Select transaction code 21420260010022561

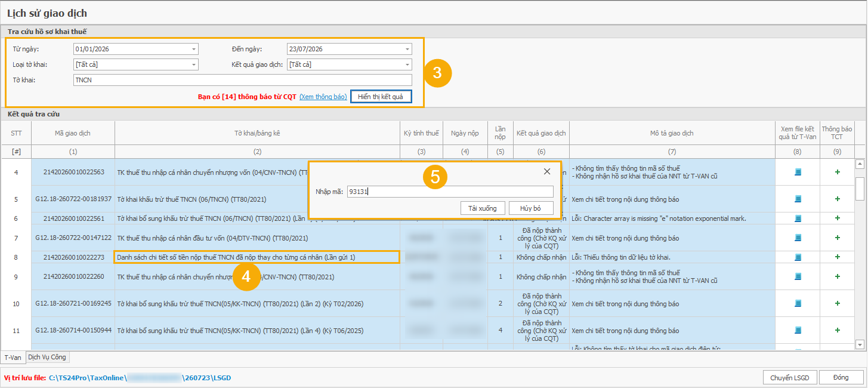[x=73, y=218]
